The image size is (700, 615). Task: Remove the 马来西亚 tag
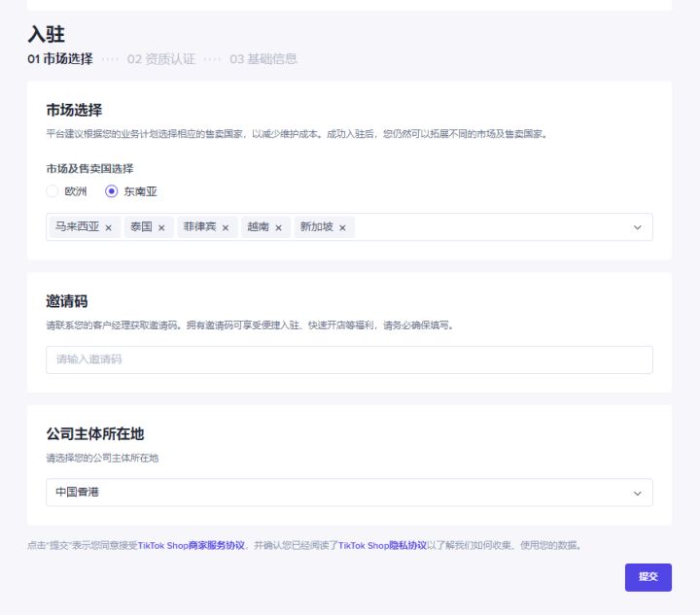tap(109, 228)
